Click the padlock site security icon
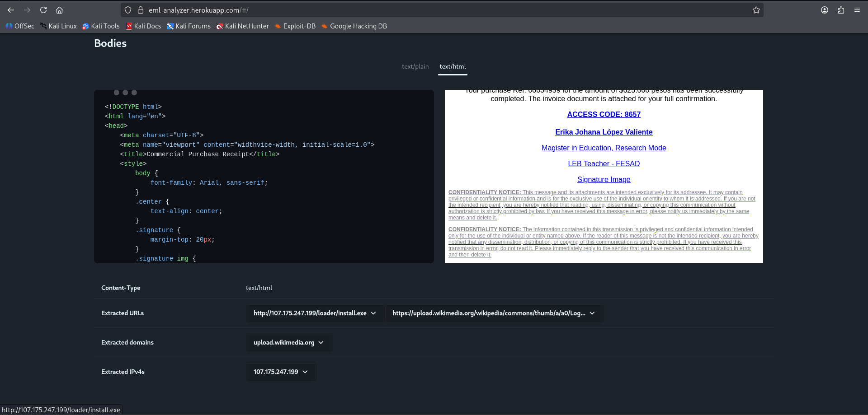The image size is (868, 415). pos(141,10)
